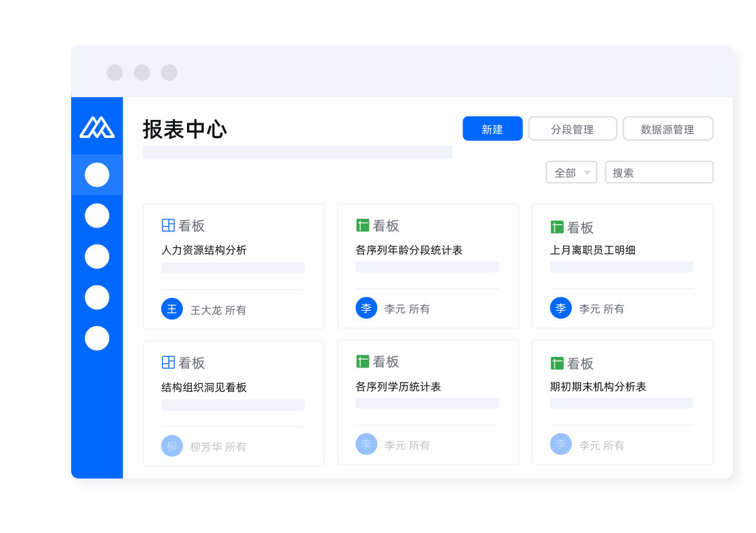Open the 期初期末机构分析表 report title
This screenshot has height=533, width=756.
[598, 387]
